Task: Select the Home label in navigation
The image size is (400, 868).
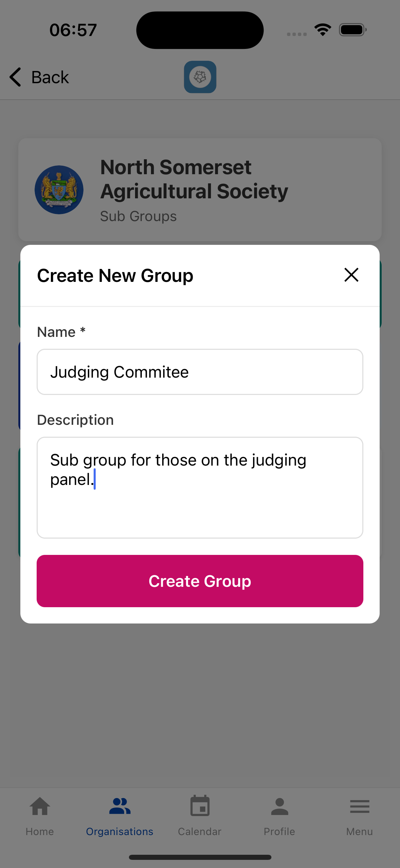Action: point(40,831)
